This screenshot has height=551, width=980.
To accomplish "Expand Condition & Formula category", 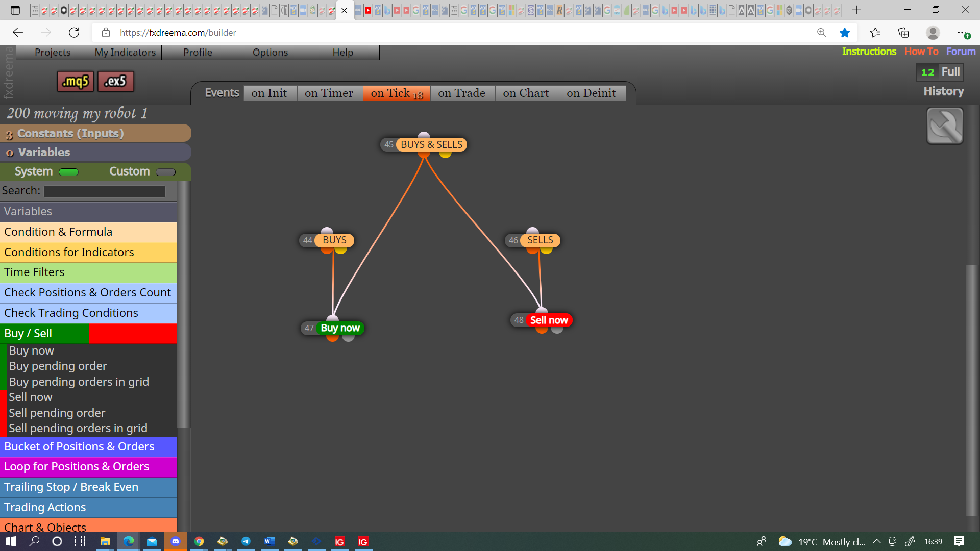I will pyautogui.click(x=88, y=232).
